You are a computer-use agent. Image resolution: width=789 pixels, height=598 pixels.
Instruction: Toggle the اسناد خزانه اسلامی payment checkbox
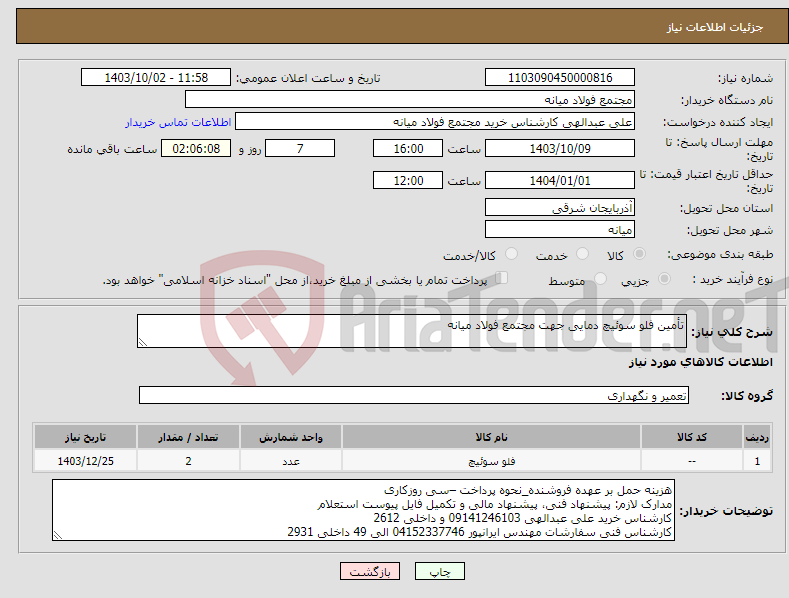[502, 278]
